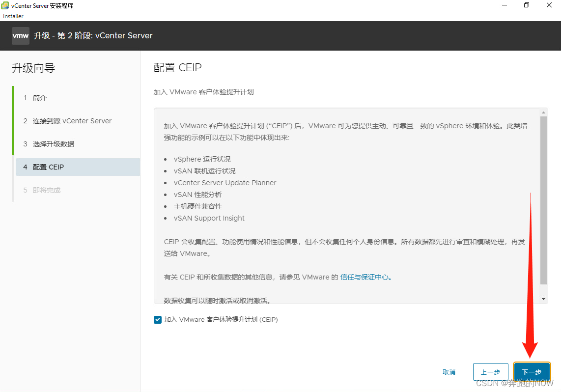Click the text 数据收集可以随时激活或取消激活
The height and width of the screenshot is (392, 561).
[217, 301]
